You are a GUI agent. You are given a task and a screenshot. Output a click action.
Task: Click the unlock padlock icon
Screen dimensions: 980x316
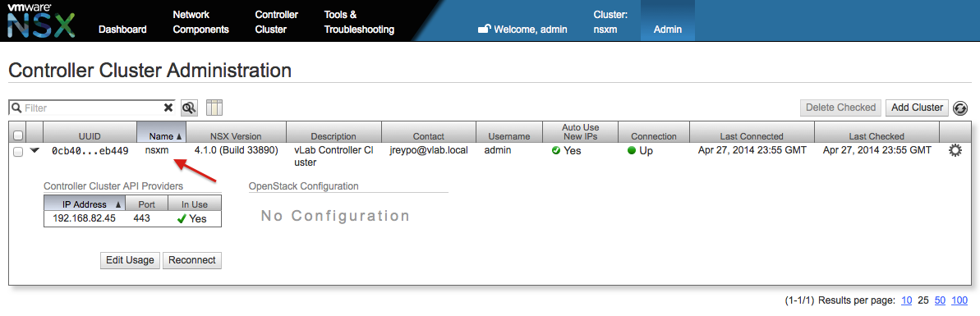484,29
